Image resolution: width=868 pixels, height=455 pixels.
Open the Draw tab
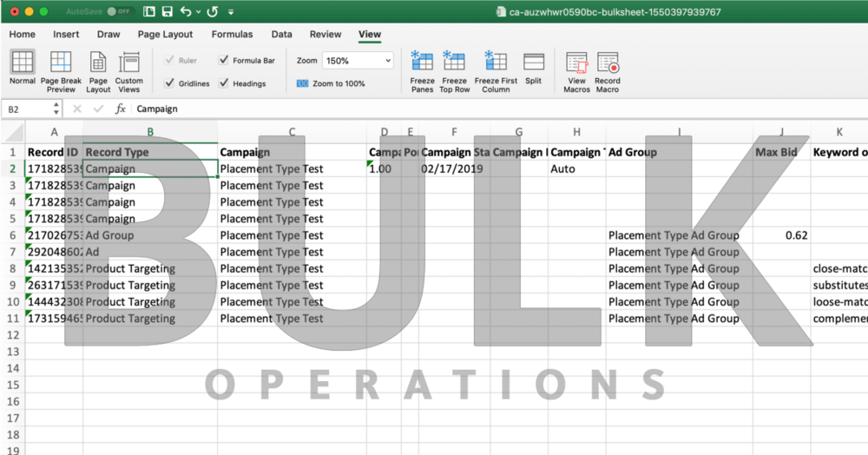(108, 35)
